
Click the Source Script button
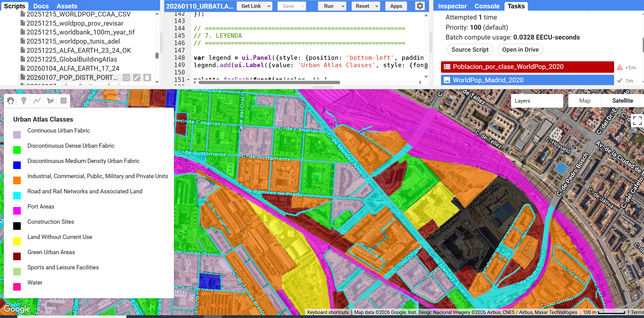470,50
